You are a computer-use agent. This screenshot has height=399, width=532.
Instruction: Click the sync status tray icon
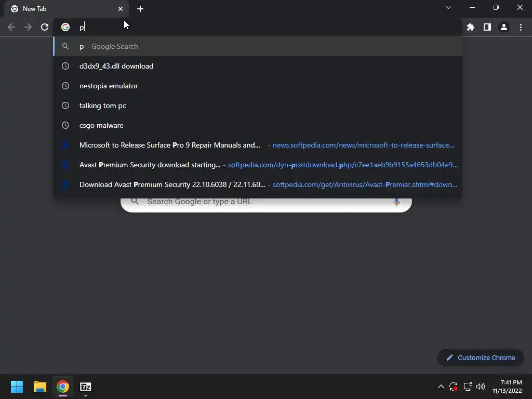click(x=453, y=387)
